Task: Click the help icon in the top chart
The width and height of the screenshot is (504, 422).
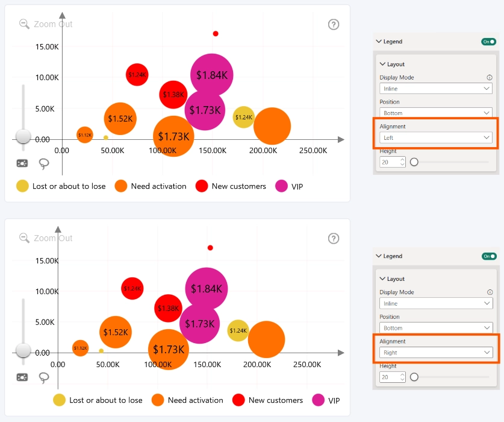Action: [334, 25]
